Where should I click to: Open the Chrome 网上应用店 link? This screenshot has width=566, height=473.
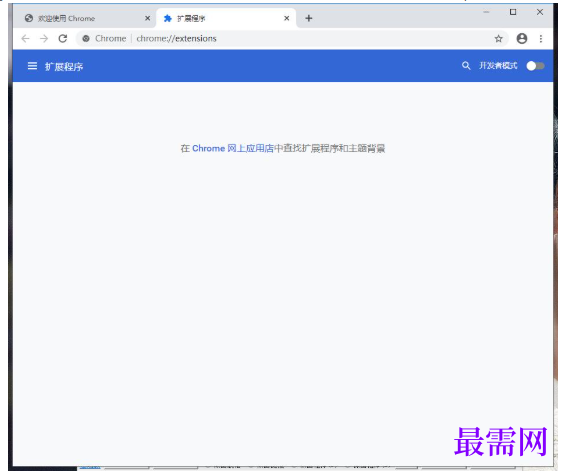233,148
